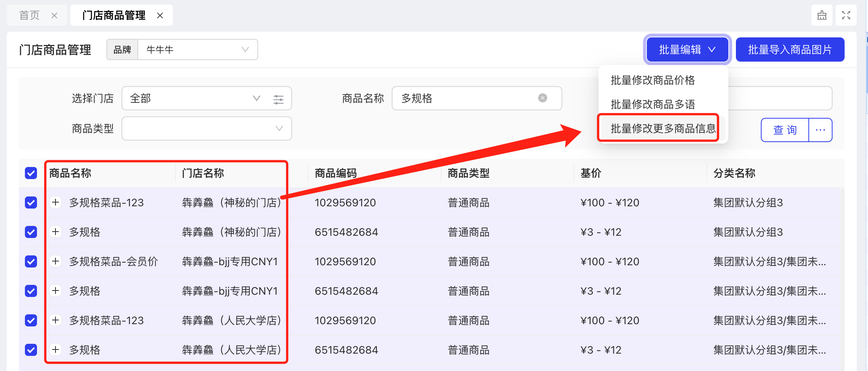
Task: Click the 基价 column header
Action: click(x=591, y=173)
